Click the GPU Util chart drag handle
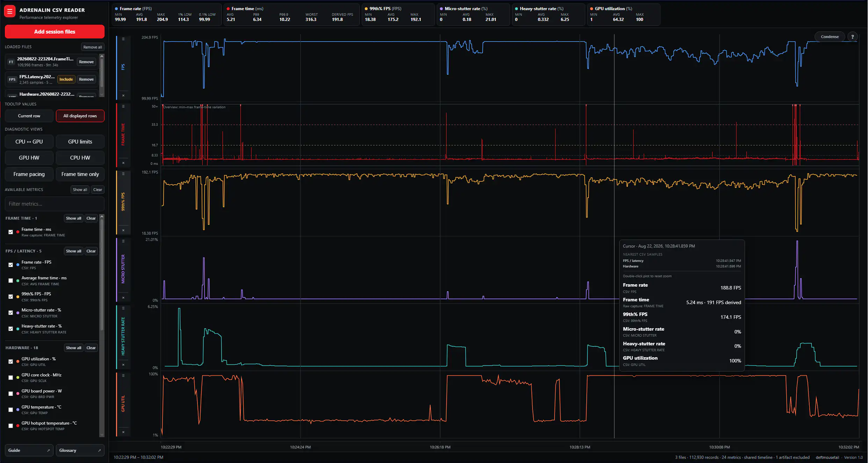The image size is (868, 463). pos(123,376)
